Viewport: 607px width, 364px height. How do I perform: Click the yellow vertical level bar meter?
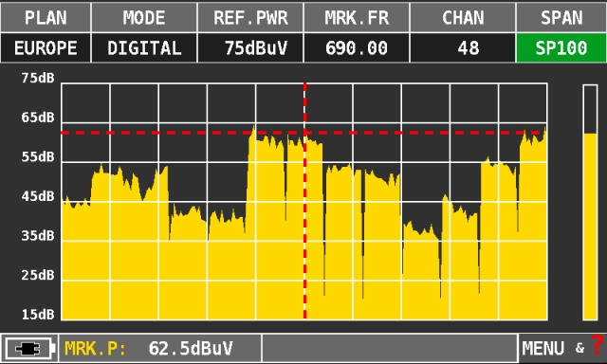point(590,227)
